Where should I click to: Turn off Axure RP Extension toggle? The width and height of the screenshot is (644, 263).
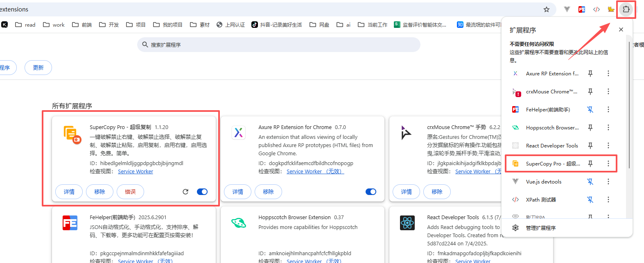[x=371, y=192]
